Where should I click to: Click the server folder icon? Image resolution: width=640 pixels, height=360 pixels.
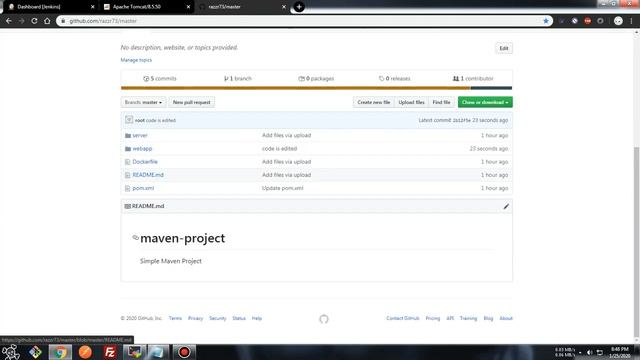(x=128, y=136)
